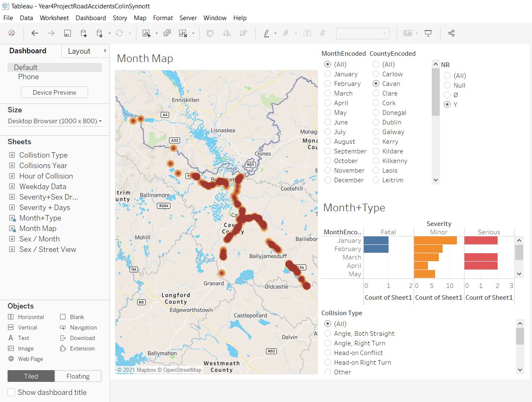This screenshot has width=532, height=402.
Task: Enable Show dashboard title checkbox
Action: [x=12, y=392]
